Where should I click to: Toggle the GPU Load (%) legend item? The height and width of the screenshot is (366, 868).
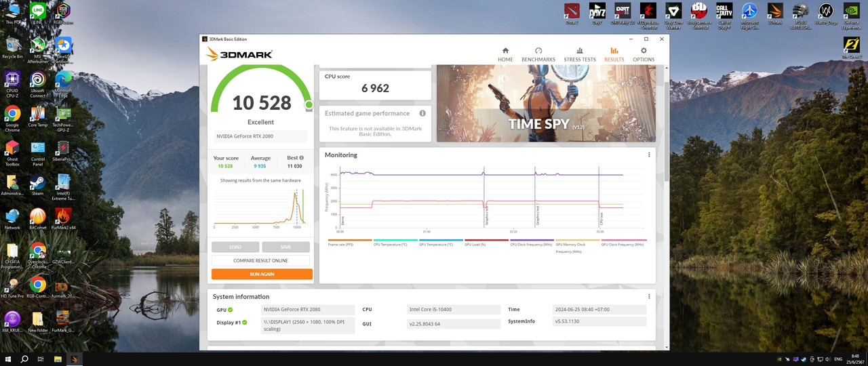pyautogui.click(x=486, y=243)
